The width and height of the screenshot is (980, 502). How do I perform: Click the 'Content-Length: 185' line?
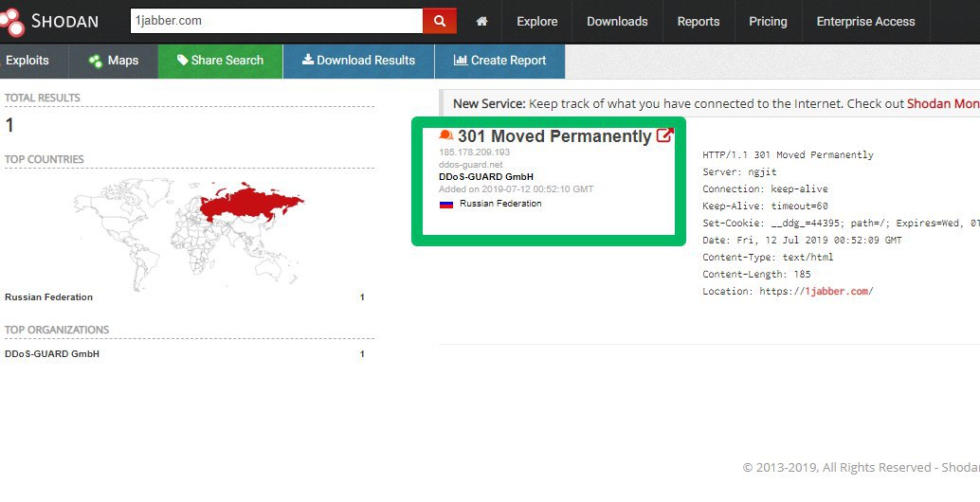click(x=756, y=274)
